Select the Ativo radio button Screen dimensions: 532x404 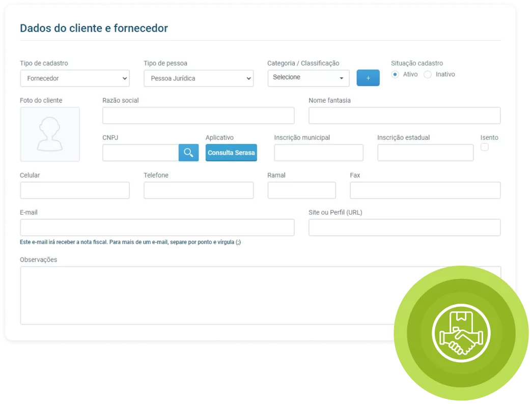395,74
